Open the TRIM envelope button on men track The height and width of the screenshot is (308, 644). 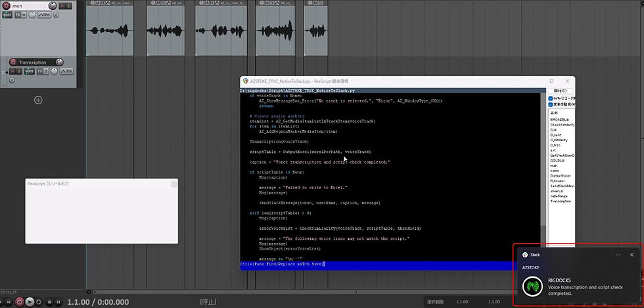coord(45,14)
